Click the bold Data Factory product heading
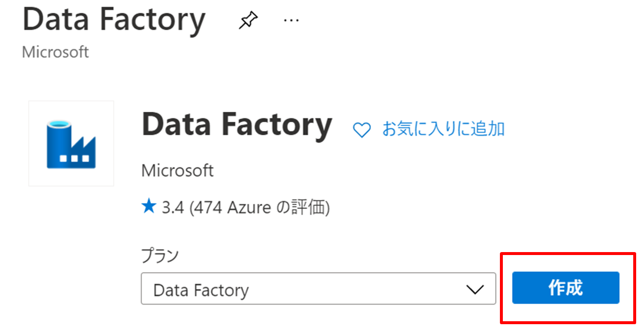Image resolution: width=644 pixels, height=333 pixels. point(237,125)
